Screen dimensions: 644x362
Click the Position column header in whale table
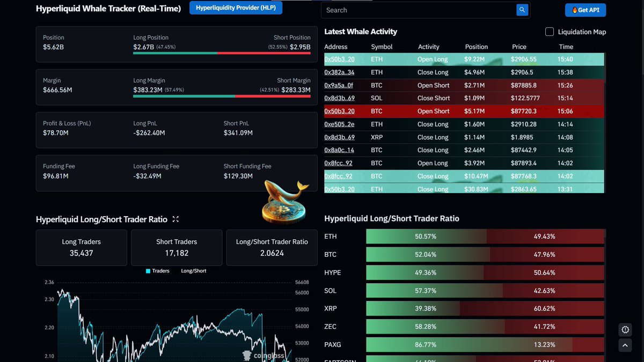pyautogui.click(x=477, y=47)
